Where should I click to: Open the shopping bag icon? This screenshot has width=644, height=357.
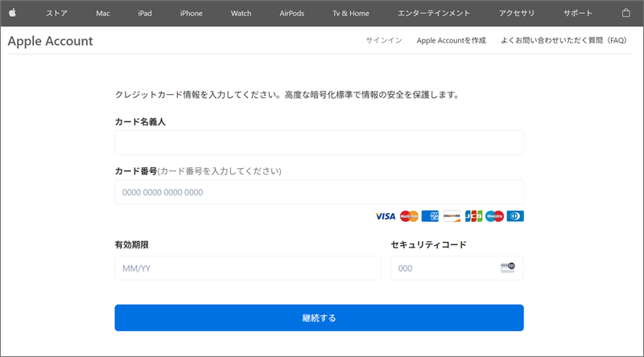point(626,13)
